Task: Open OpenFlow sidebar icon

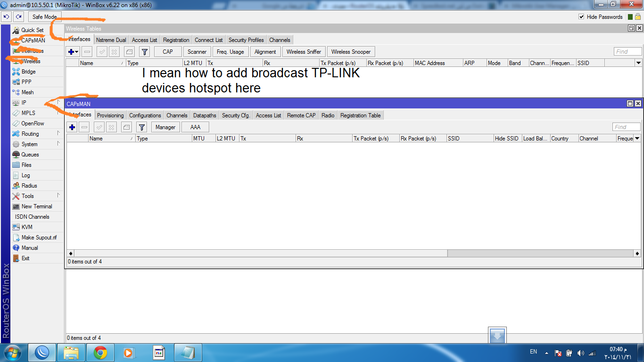Action: (16, 123)
